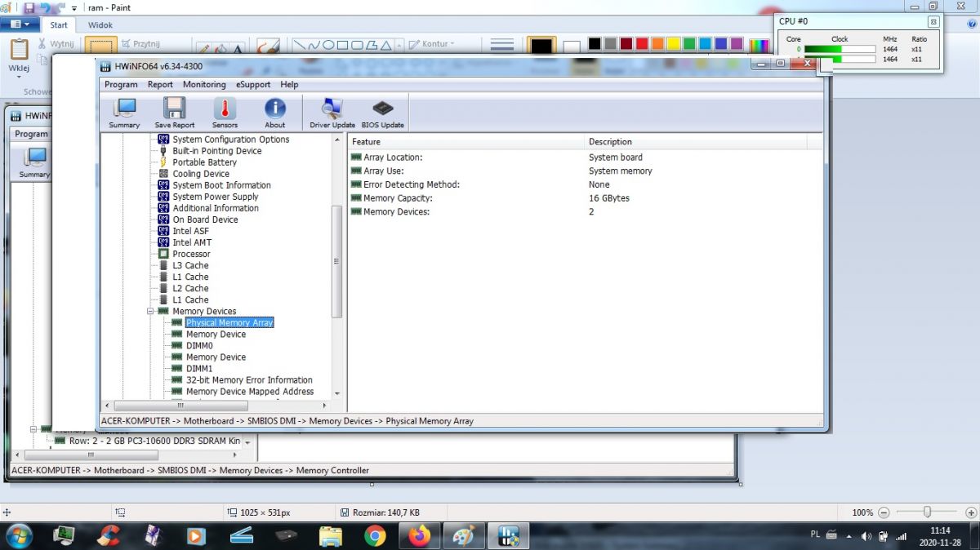Viewport: 980px width, 550px height.
Task: Select the L3 Cache tree item
Action: pos(190,265)
